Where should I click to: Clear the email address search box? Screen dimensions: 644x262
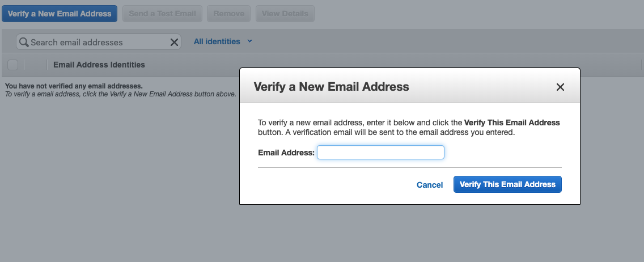click(x=174, y=42)
